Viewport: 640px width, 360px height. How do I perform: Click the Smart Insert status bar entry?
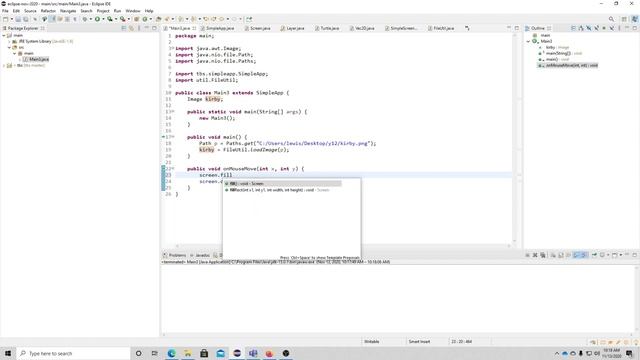click(x=419, y=342)
